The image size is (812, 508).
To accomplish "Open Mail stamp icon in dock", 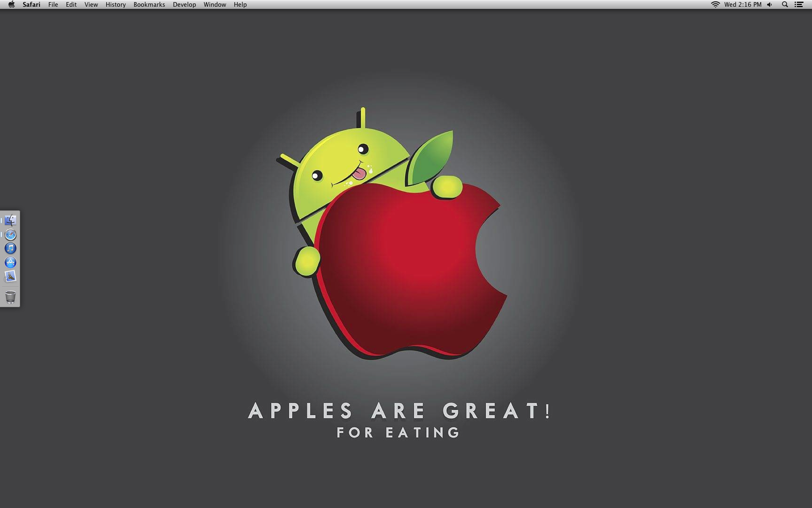I will click(10, 276).
